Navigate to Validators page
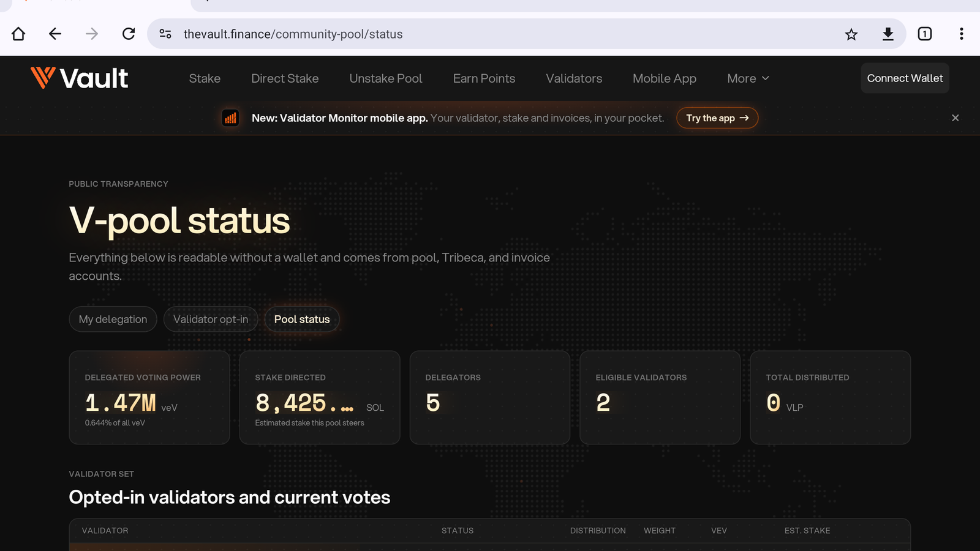The image size is (980, 551). click(x=574, y=78)
